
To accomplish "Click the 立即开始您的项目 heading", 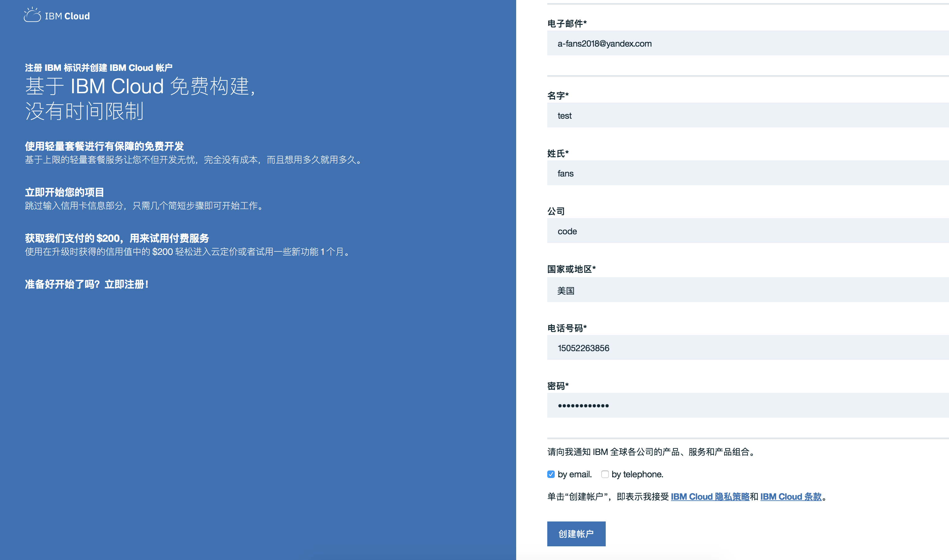I will 65,192.
